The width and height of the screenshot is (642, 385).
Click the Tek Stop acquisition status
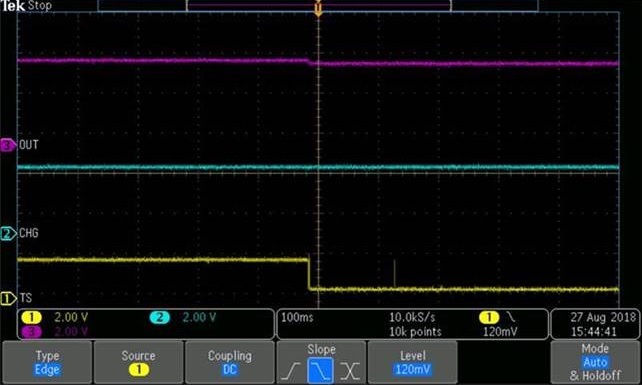27,6
